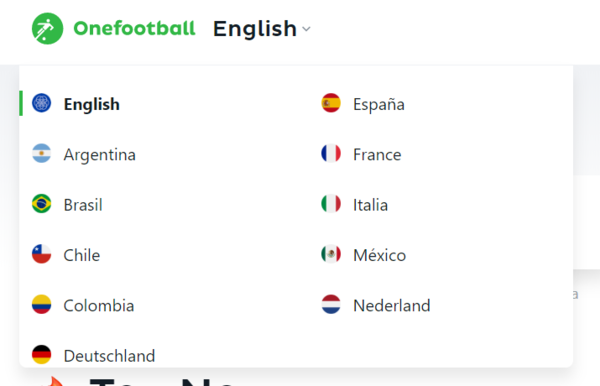Click the Nederland flag icon
600x386 pixels.
[331, 305]
